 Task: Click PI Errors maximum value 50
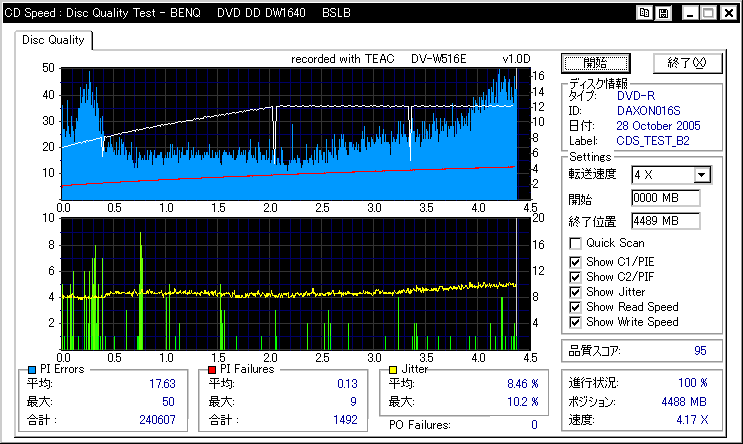coord(168,402)
